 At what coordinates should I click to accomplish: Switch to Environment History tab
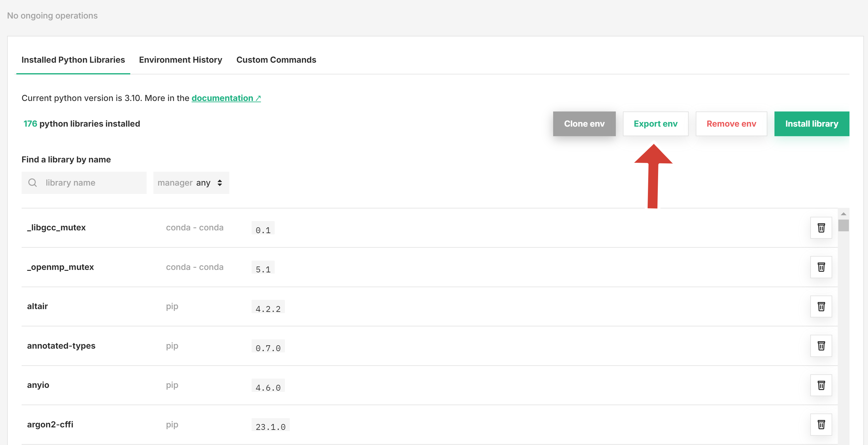[x=180, y=60]
